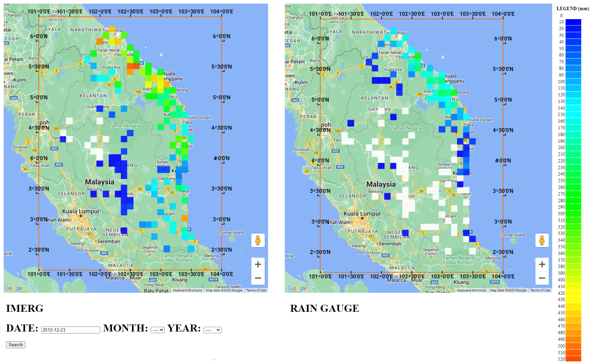Zoom in on the IMERG map
This screenshot has height=364, width=592.
[x=258, y=264]
